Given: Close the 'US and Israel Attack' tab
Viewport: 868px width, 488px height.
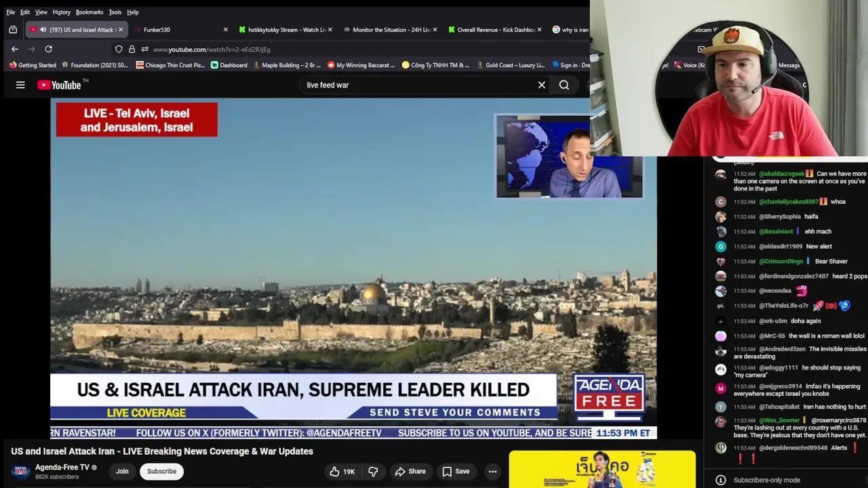Looking at the screenshot, I should pyautogui.click(x=121, y=30).
